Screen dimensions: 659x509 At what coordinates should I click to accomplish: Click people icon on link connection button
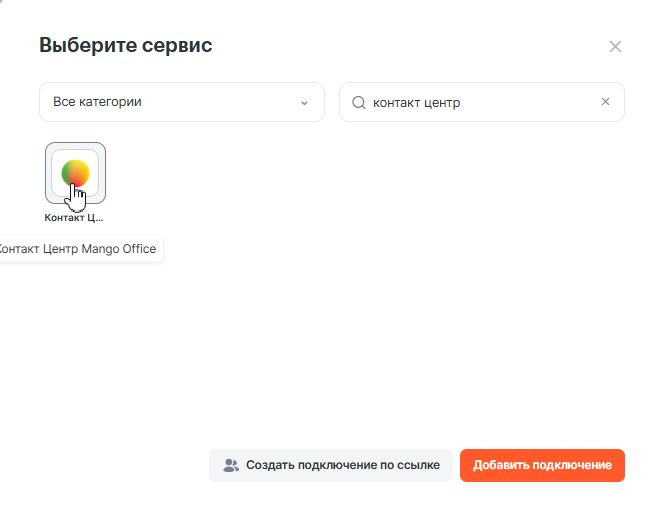click(231, 465)
